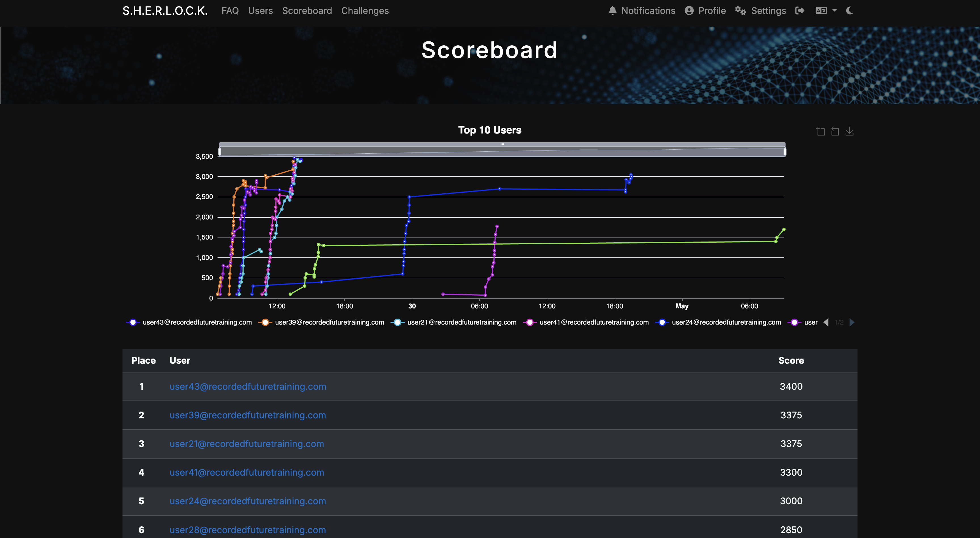
Task: Download the Top 10 Users chart
Action: click(x=850, y=131)
